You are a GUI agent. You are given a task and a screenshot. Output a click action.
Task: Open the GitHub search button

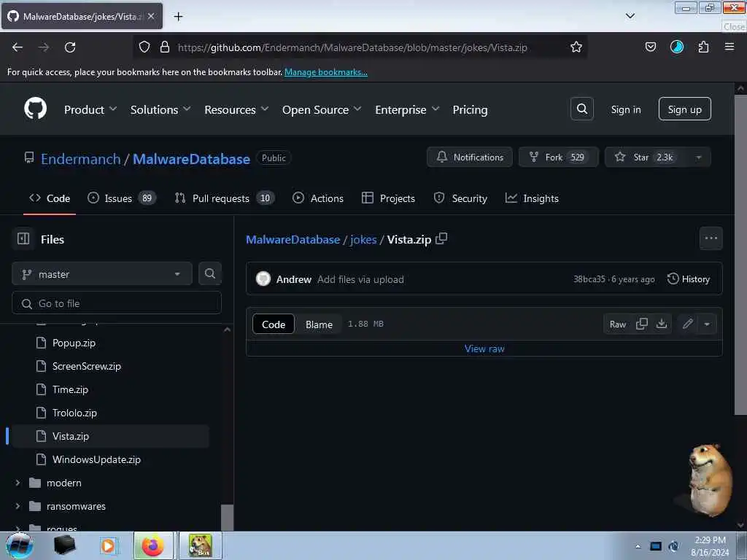click(x=581, y=109)
